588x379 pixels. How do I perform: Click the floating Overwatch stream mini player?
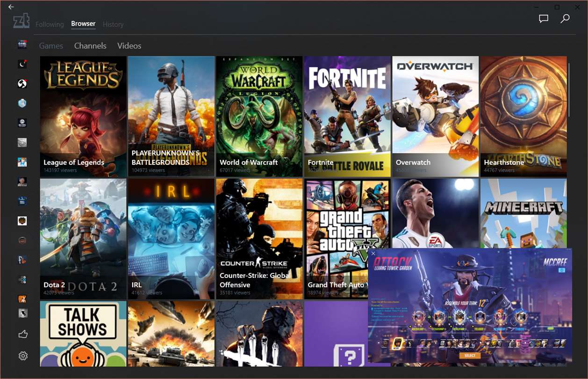(470, 306)
